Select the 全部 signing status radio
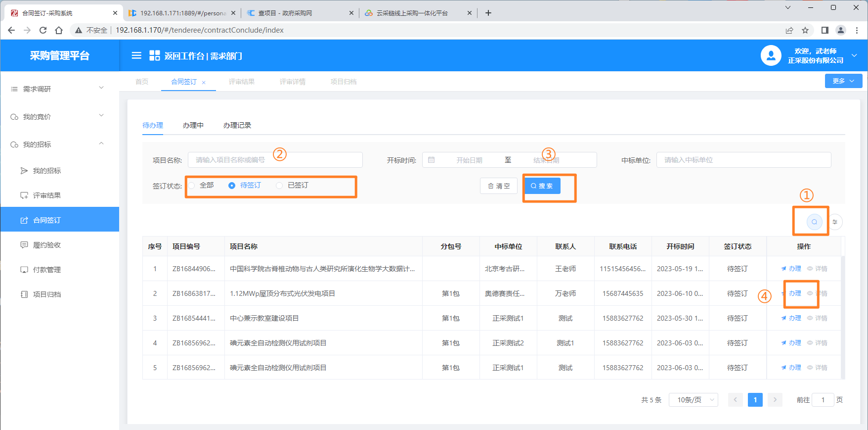 tap(192, 186)
